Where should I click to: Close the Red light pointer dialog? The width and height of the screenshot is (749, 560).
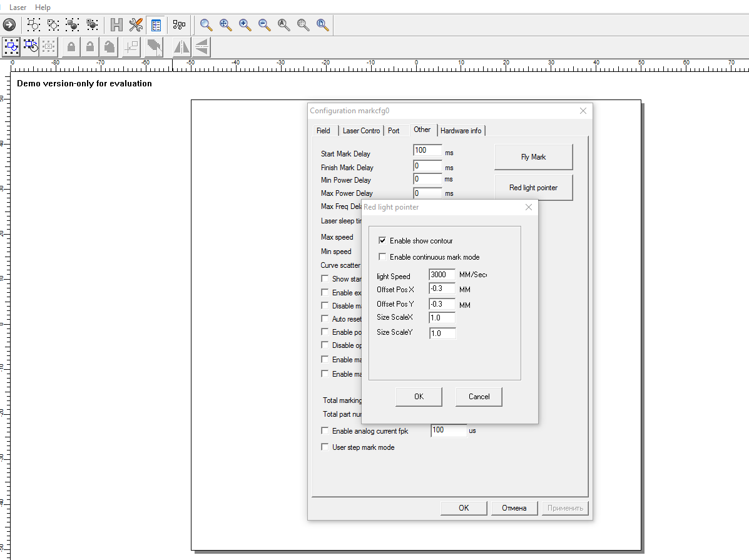pos(528,207)
